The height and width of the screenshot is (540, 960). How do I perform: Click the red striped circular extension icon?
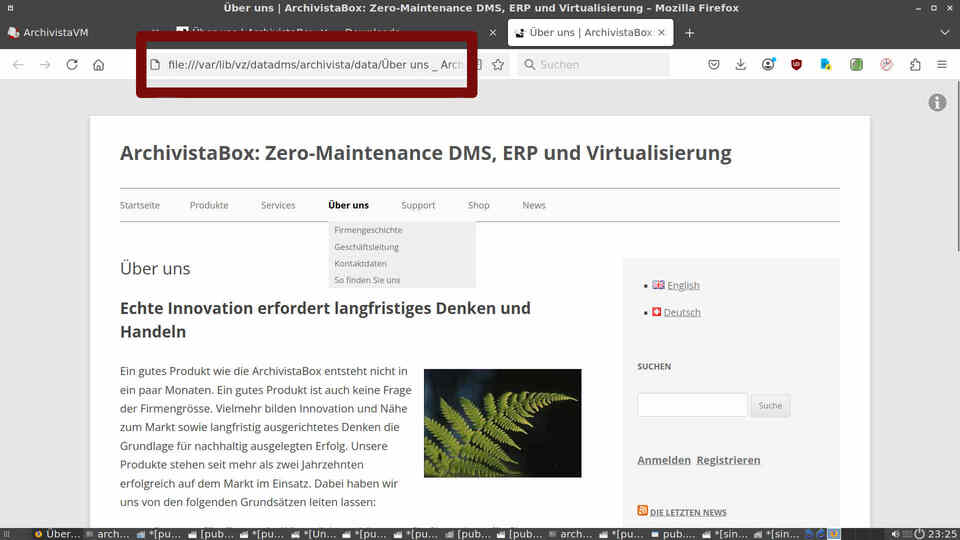click(x=886, y=64)
